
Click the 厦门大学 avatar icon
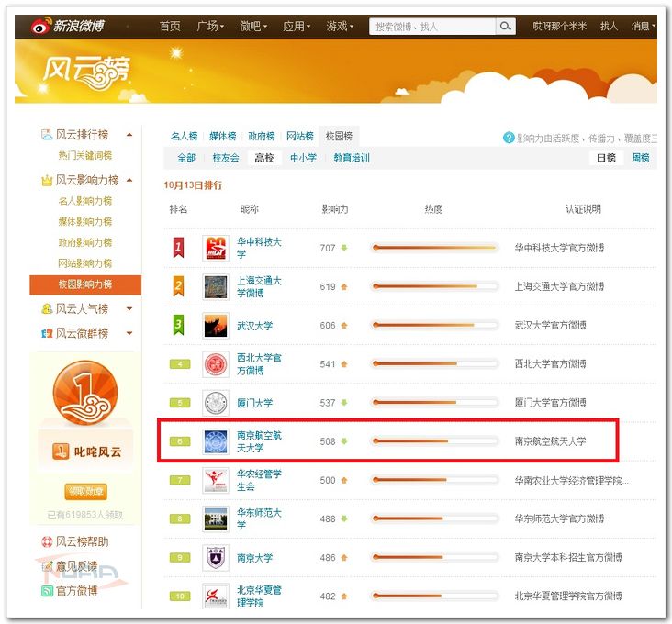(x=216, y=403)
